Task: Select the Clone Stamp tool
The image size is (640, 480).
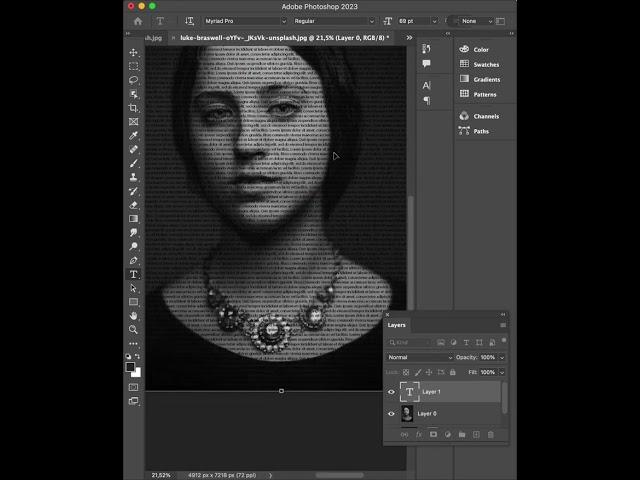Action: pos(133,177)
